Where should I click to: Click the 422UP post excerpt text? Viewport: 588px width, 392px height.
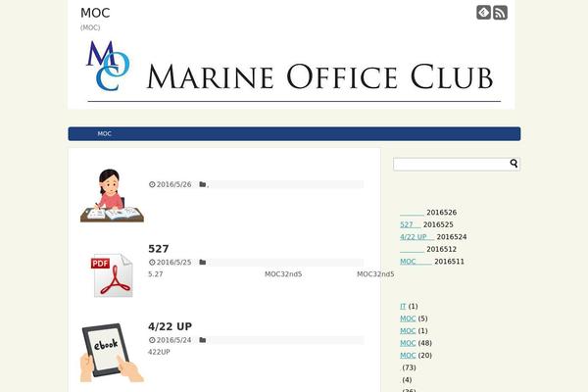159,352
